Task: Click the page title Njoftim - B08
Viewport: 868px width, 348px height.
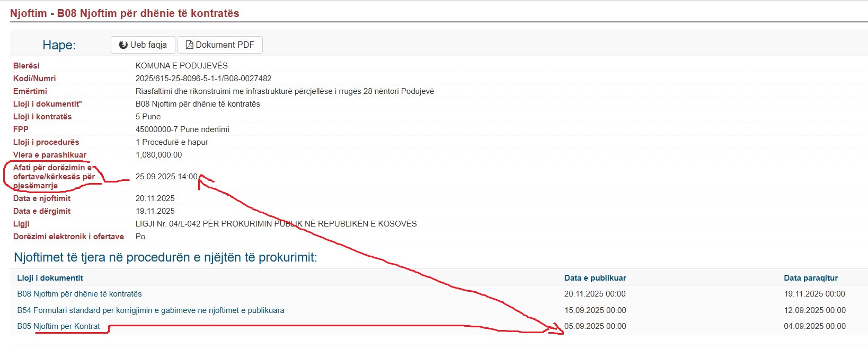Action: (x=125, y=13)
